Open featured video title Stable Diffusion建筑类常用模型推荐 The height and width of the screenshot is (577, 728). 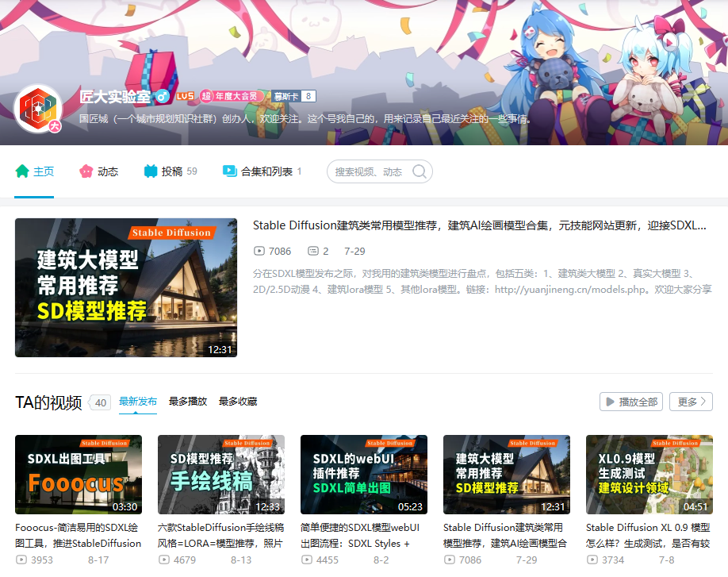(x=479, y=225)
